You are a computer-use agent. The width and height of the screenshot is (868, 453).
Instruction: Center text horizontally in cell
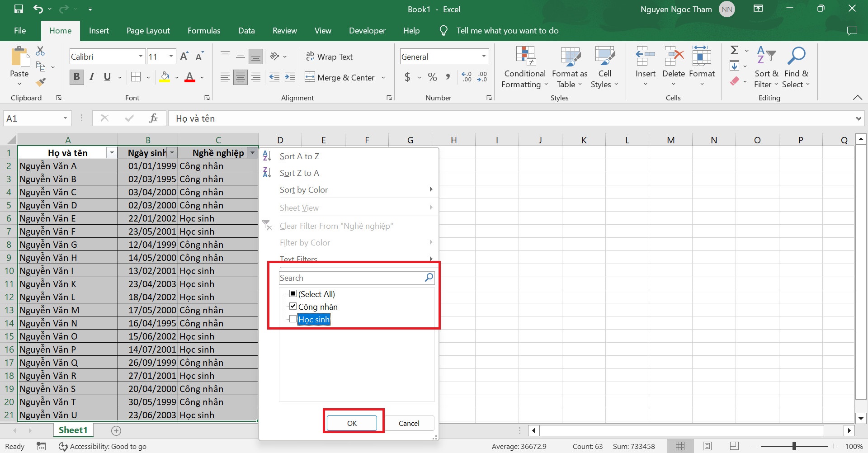click(x=241, y=77)
